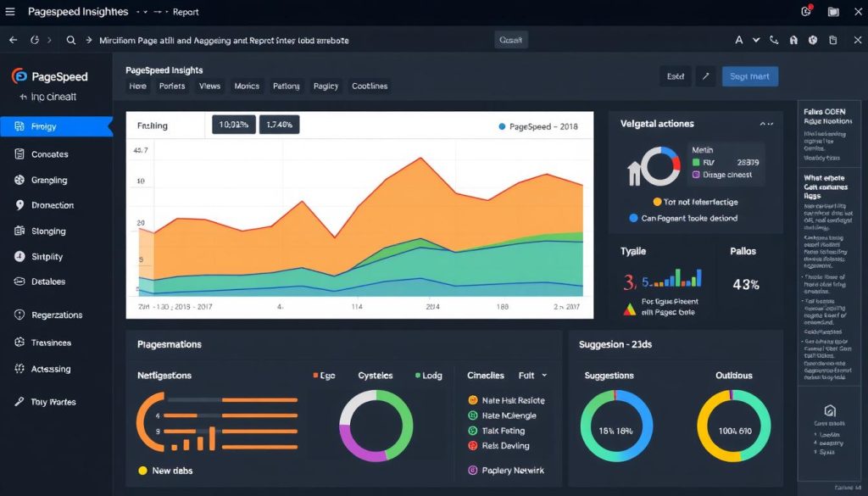This screenshot has height=496, width=868.
Task: Toggle the Can Fagnant tooke blue radio option
Action: point(633,218)
